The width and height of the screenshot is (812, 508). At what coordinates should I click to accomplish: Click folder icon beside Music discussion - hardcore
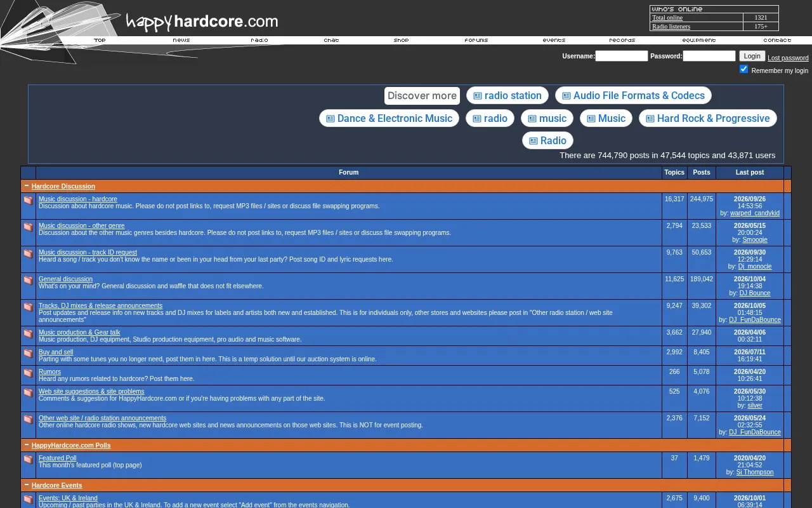click(28, 200)
